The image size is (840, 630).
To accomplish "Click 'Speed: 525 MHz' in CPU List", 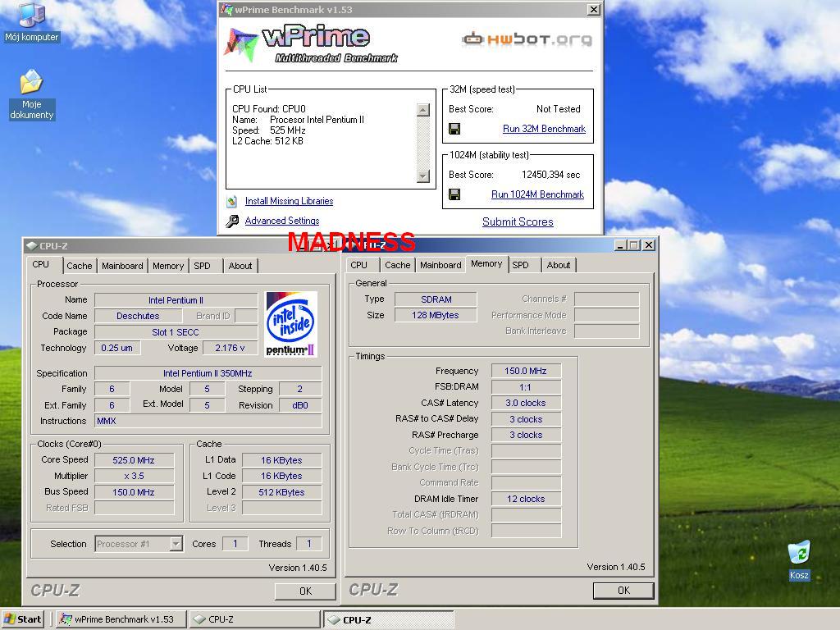I will (x=269, y=130).
